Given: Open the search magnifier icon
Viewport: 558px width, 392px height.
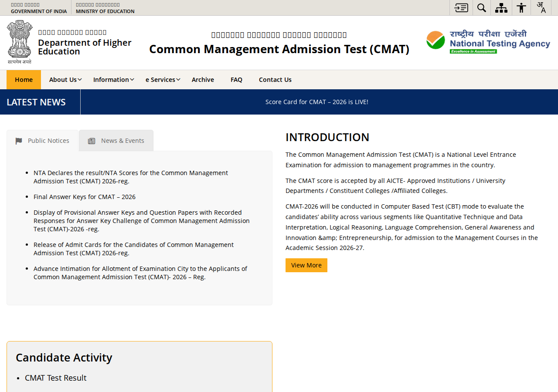Looking at the screenshot, I should click(x=482, y=8).
